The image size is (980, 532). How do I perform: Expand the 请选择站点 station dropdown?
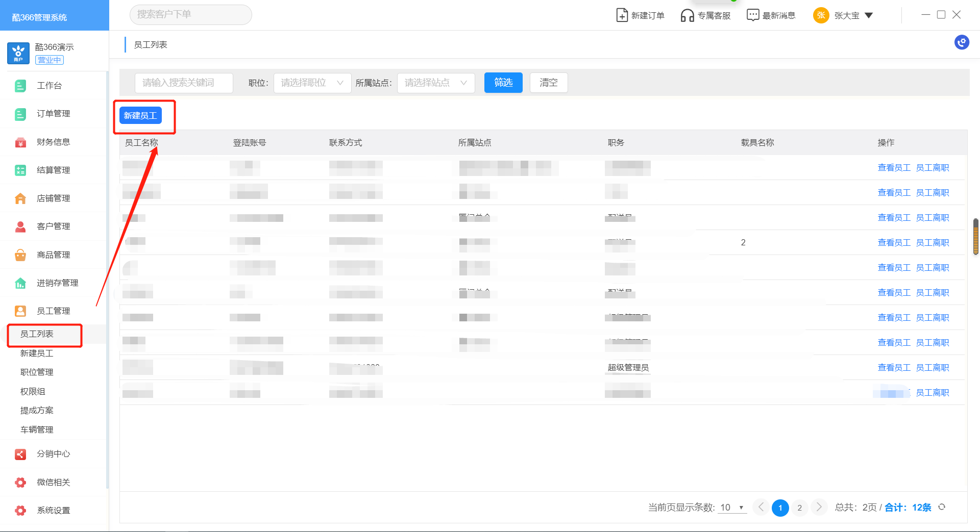tap(435, 83)
